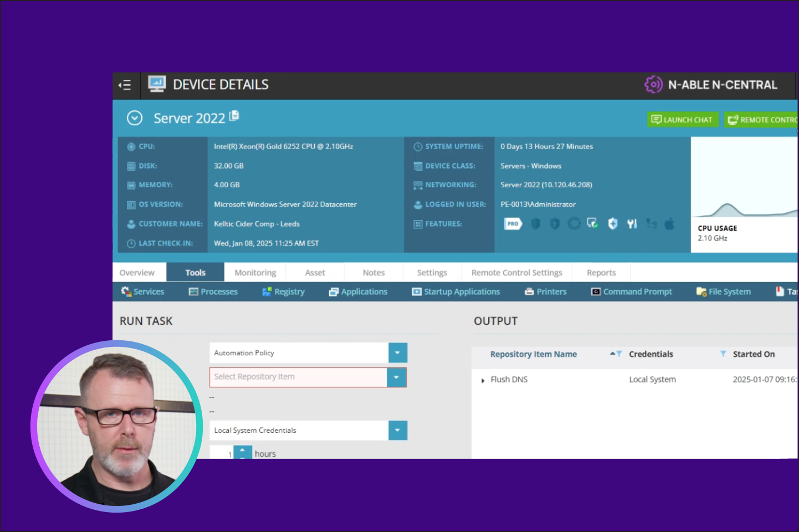This screenshot has height=532, width=799.
Task: Increase the hours value with up arrow
Action: 242,450
